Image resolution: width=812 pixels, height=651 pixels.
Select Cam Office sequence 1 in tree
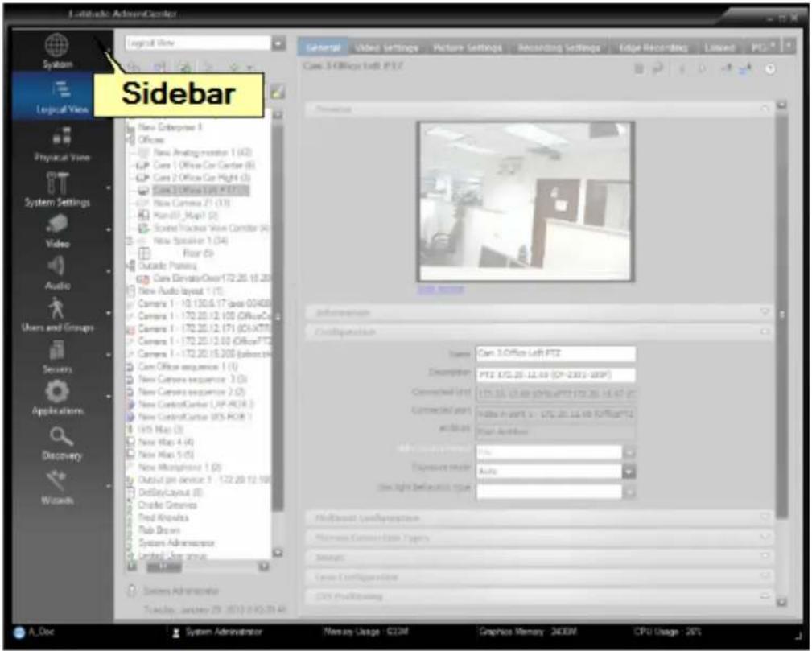coord(188,367)
